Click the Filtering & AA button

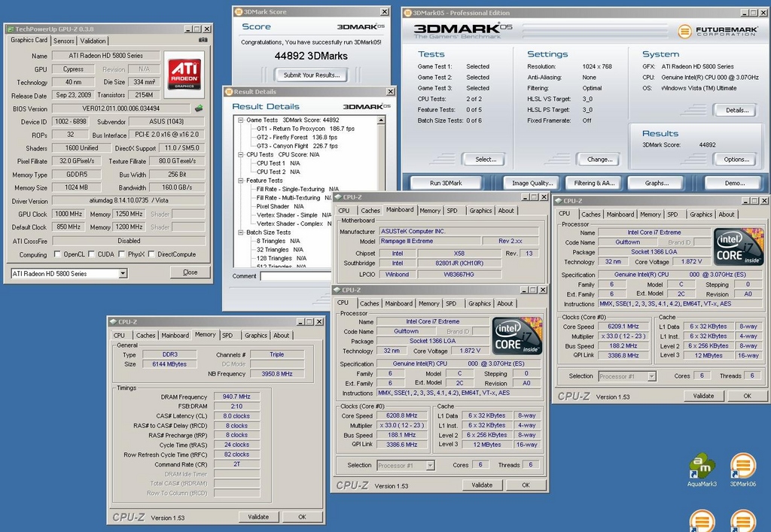(x=594, y=184)
